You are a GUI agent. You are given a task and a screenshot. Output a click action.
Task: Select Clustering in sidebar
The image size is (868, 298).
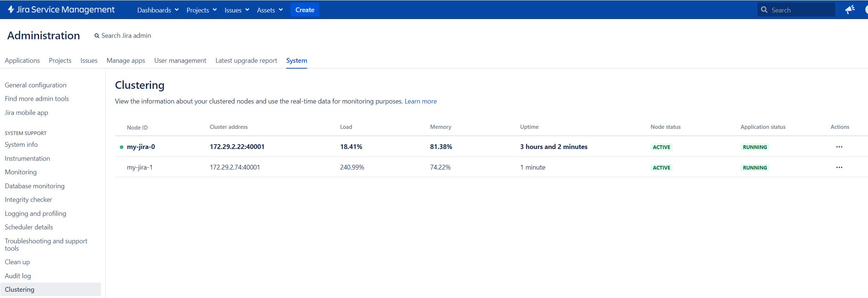[x=51, y=290]
